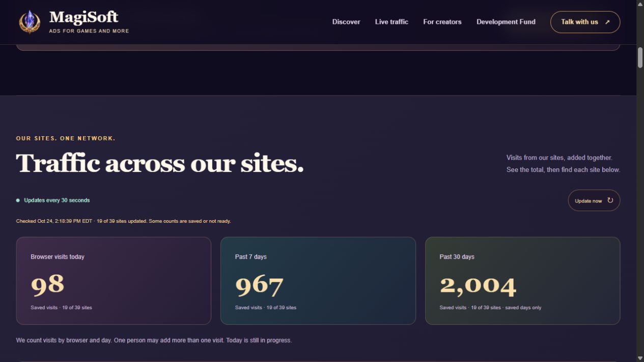The height and width of the screenshot is (362, 644).
Task: Click the 967 visits figure
Action: pos(259,285)
